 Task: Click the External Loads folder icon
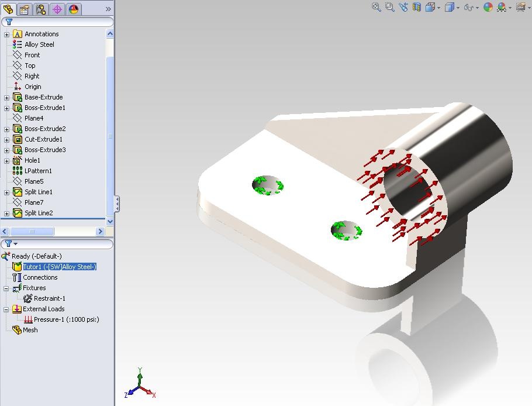coord(17,309)
